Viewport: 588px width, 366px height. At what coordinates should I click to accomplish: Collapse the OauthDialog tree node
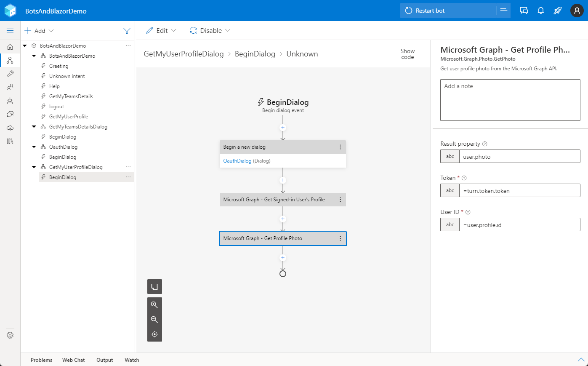pos(34,147)
